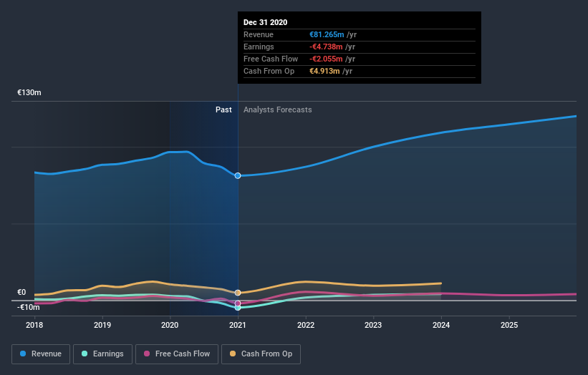Click the Earnings row label in tooltip

(259, 47)
